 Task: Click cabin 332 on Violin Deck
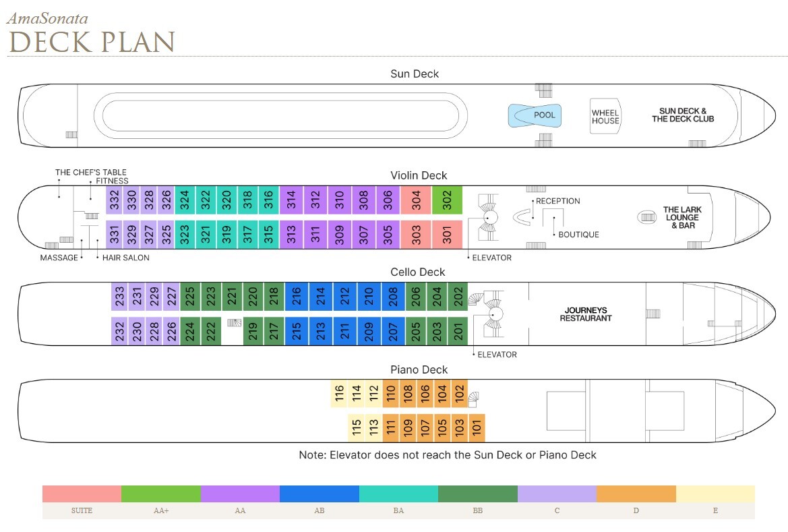pos(115,200)
